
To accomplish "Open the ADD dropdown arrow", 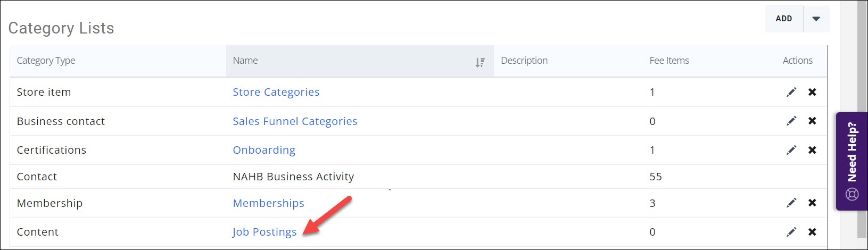I will 816,19.
